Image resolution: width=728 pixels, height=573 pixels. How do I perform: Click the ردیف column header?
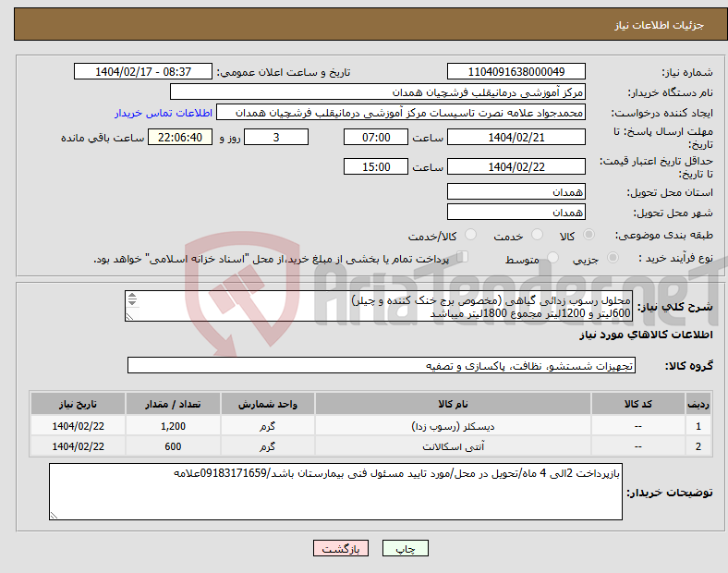tap(698, 404)
